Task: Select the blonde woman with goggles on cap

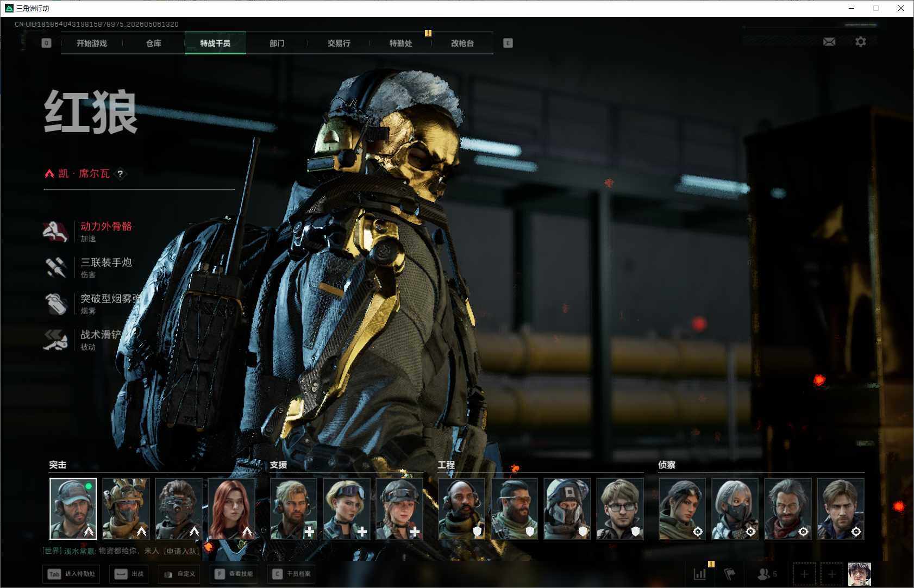Action: click(x=347, y=509)
